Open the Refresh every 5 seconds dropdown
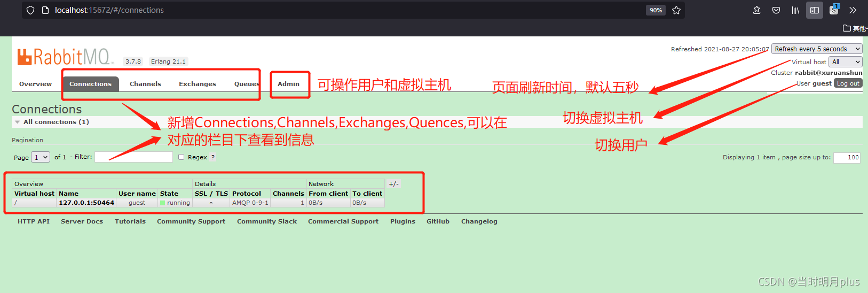The width and height of the screenshot is (868, 293). (817, 49)
